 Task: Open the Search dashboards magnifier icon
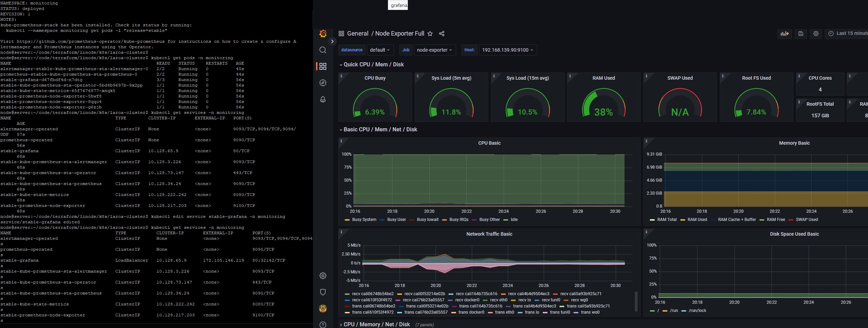(323, 50)
